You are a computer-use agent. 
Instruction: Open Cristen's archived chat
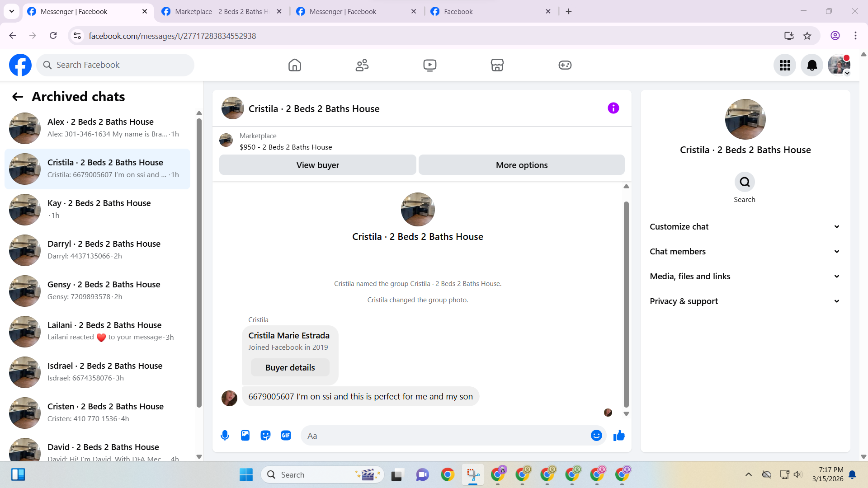click(x=97, y=413)
